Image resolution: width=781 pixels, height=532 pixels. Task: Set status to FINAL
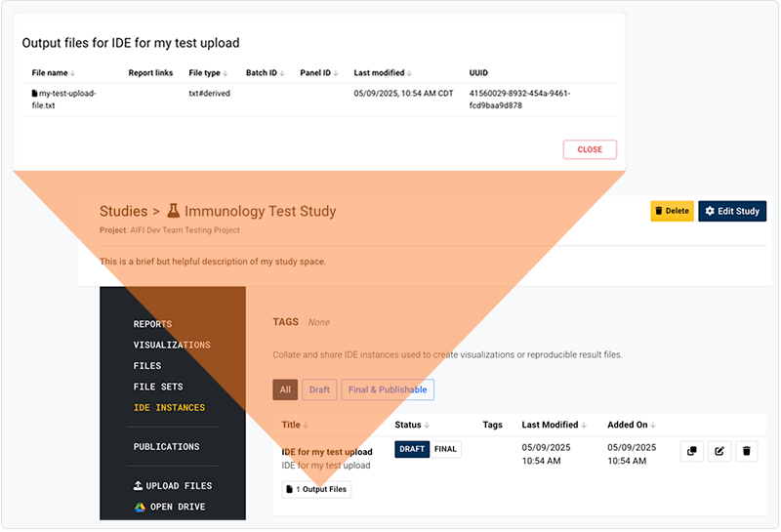coord(445,449)
